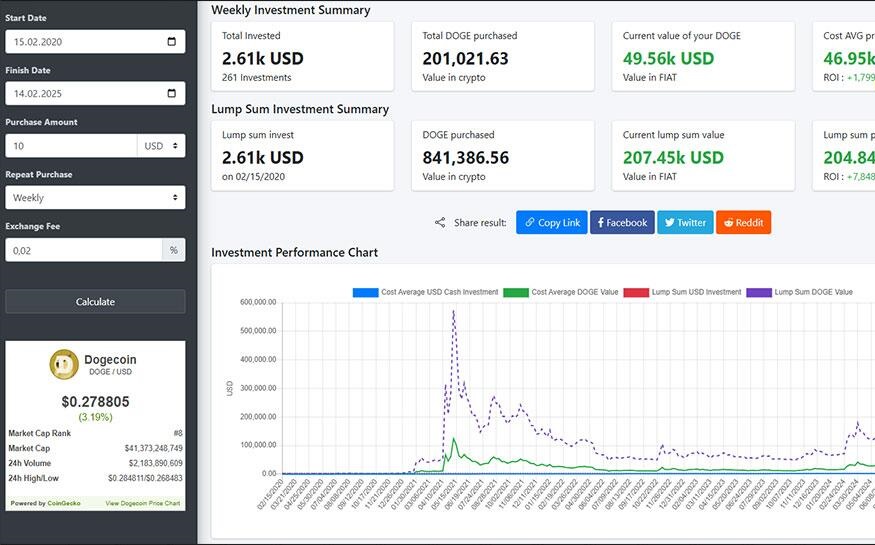875x545 pixels.
Task: Toggle Cost Average DOGE Value legend swatch
Action: (516, 292)
